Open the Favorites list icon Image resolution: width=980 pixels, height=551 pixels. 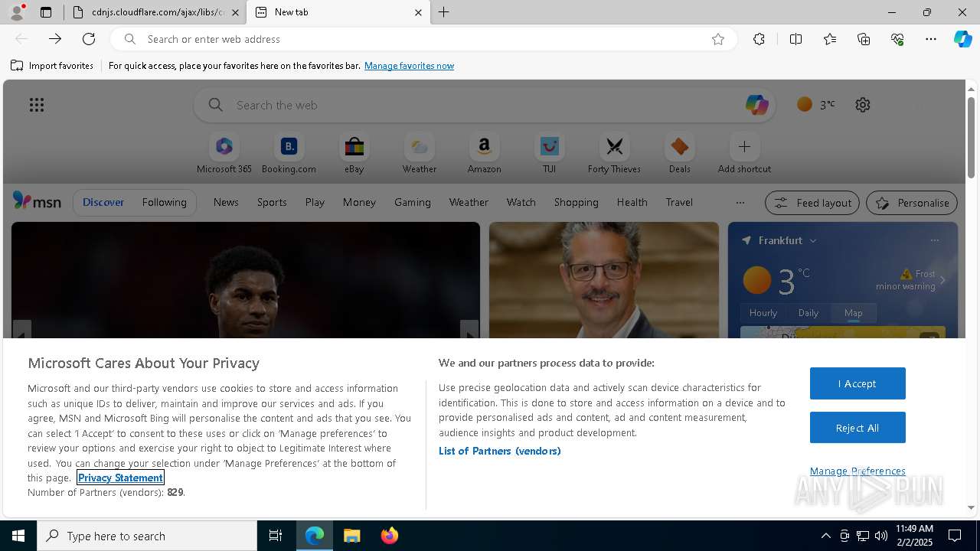point(830,39)
